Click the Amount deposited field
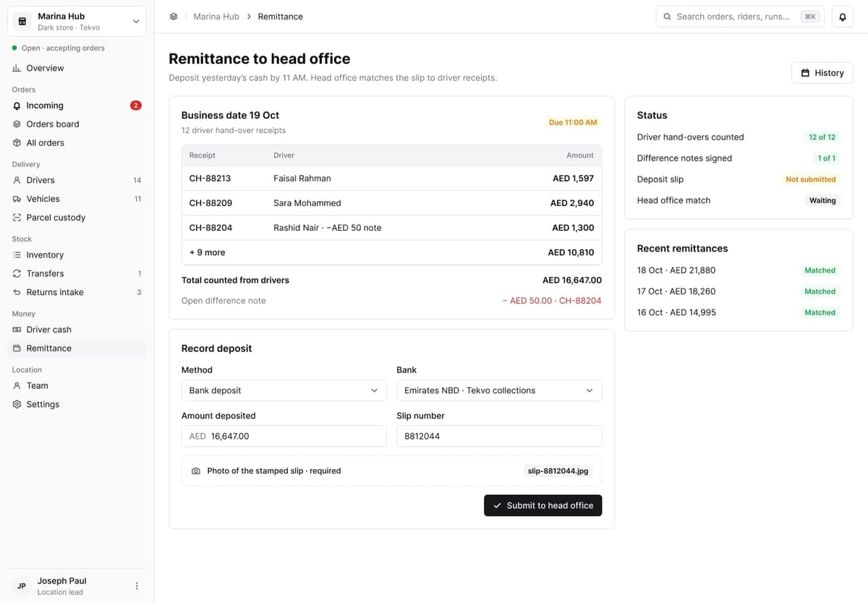The height and width of the screenshot is (603, 868). click(x=284, y=436)
